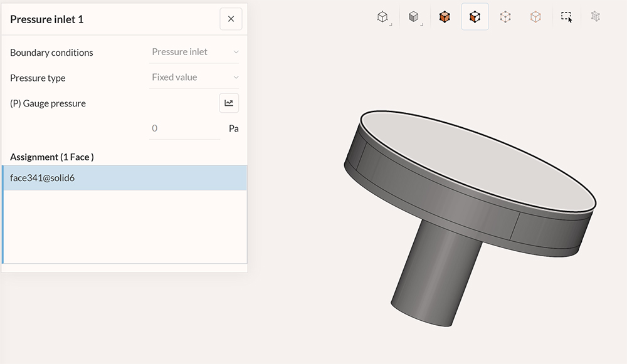Open the Boundary conditions dropdown
The height and width of the screenshot is (364, 627).
[194, 52]
